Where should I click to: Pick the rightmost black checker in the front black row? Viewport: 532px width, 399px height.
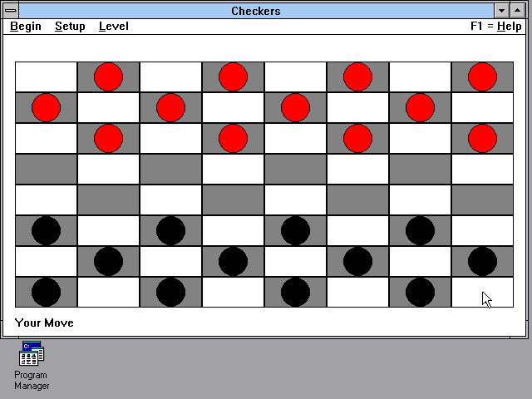(420, 230)
